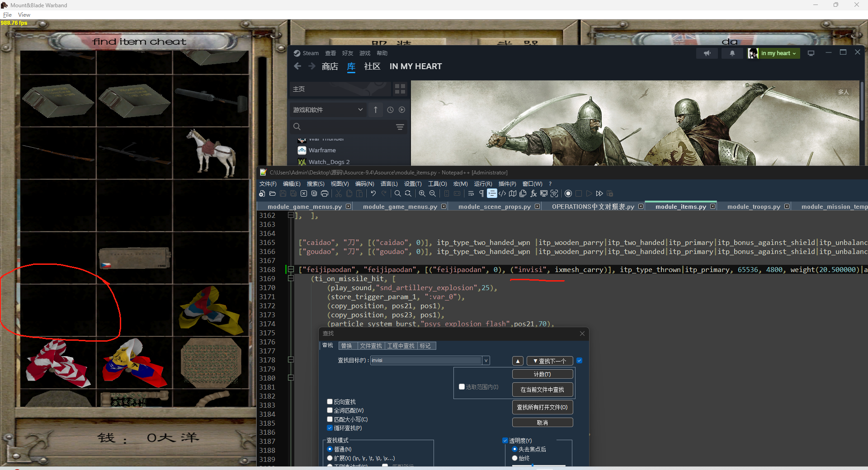
Task: Toggle the highlighted indent guide icon
Action: pos(492,193)
